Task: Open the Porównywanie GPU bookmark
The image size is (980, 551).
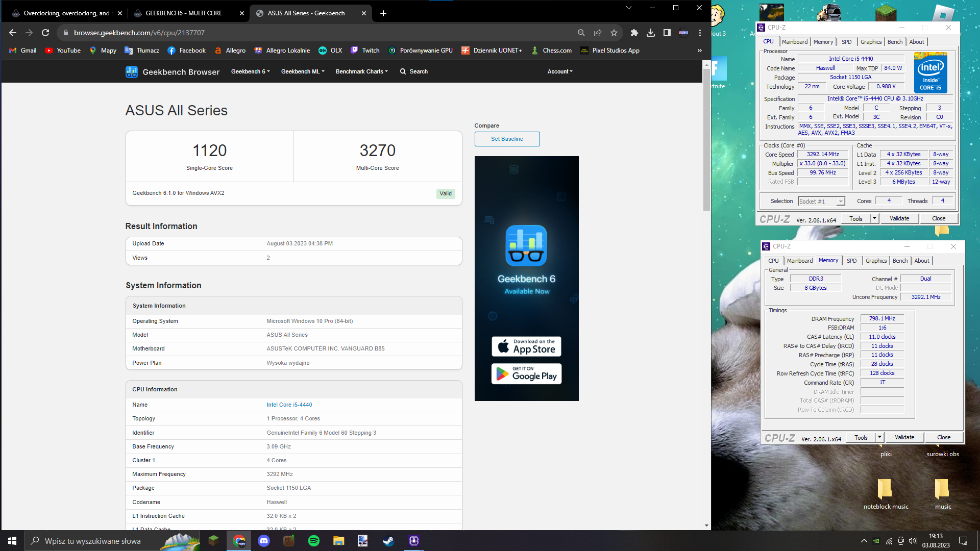Action: coord(421,51)
